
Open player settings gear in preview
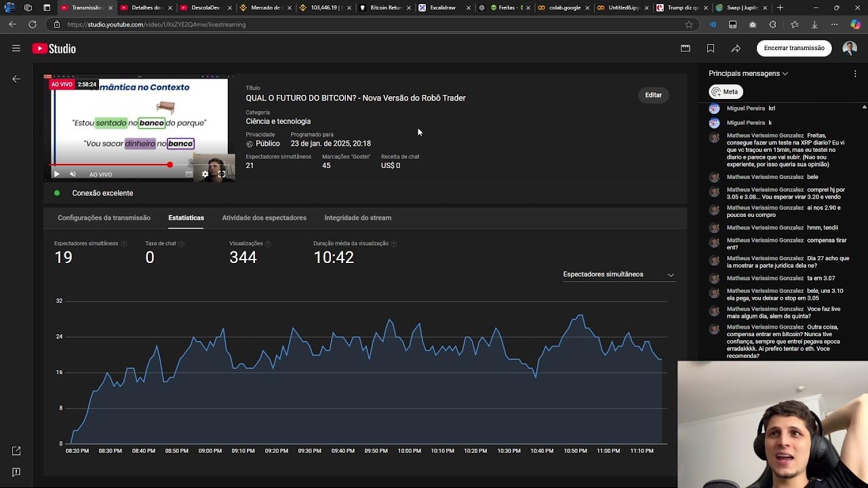point(205,174)
